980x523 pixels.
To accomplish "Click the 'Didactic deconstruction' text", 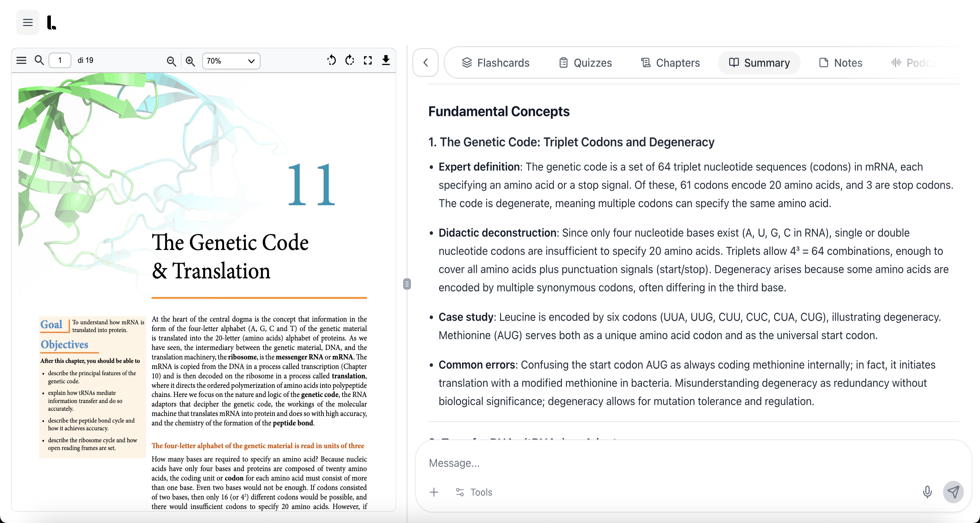I will 497,232.
